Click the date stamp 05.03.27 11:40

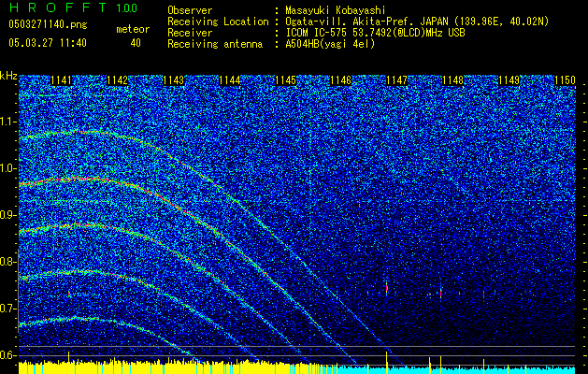pyautogui.click(x=48, y=43)
